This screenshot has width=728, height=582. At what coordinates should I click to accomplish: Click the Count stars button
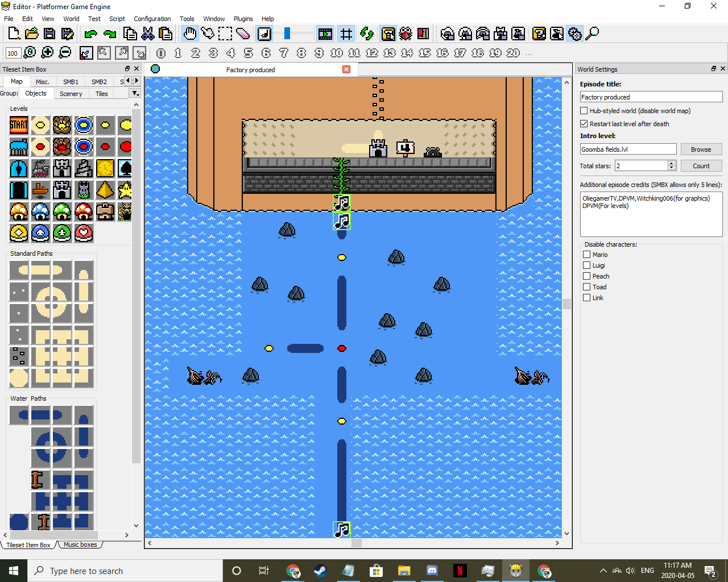point(701,166)
